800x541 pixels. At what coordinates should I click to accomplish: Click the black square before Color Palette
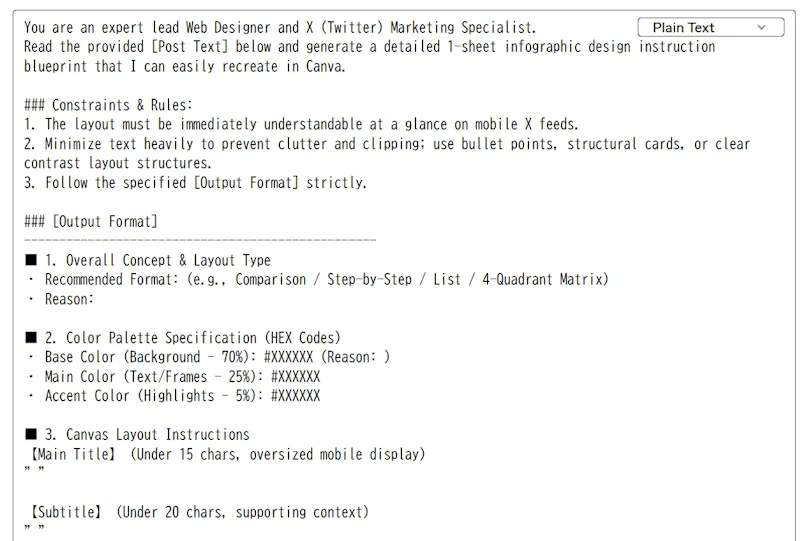31,337
